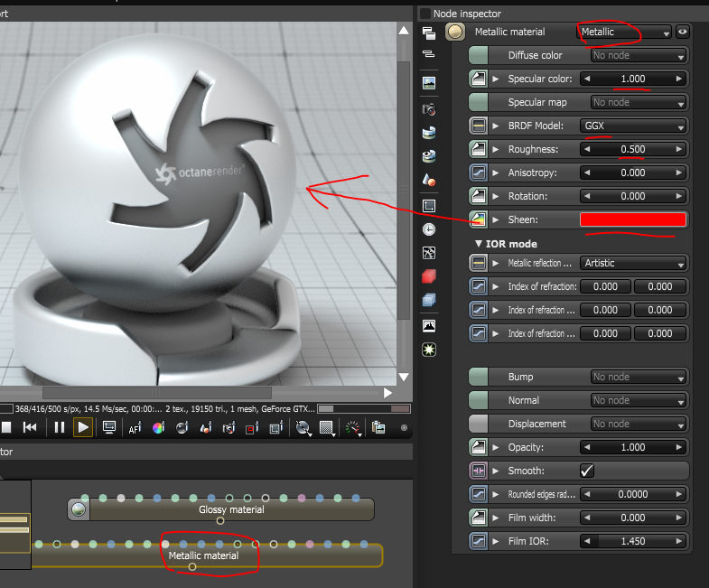The height and width of the screenshot is (588, 709).
Task: Open the red cube render layer icon
Action: 429,276
